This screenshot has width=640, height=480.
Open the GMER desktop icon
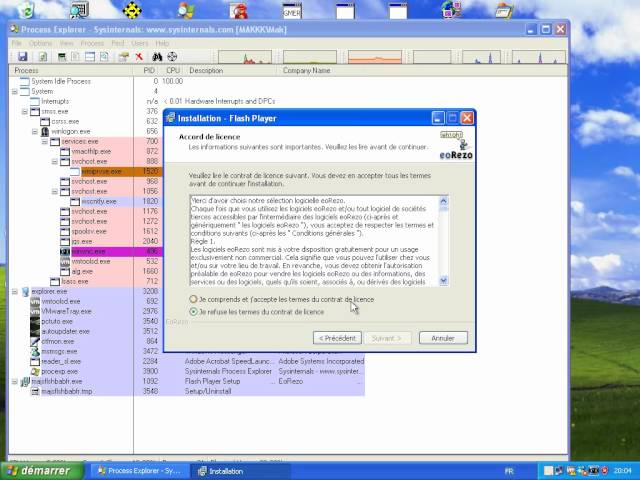(x=292, y=11)
